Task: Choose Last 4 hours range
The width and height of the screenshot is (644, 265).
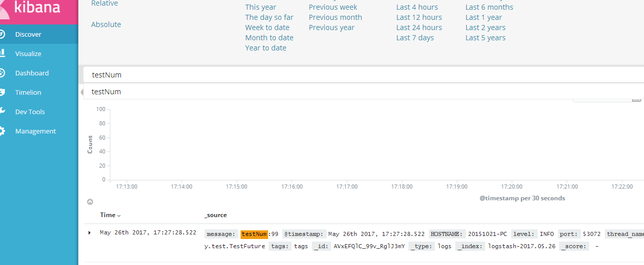Action: pyautogui.click(x=417, y=7)
